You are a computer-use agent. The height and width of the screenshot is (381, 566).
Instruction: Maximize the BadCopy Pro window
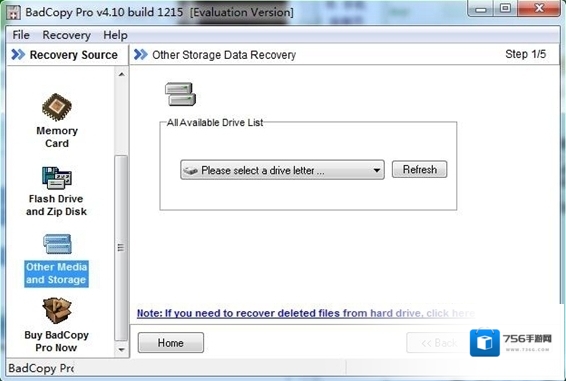[505, 8]
